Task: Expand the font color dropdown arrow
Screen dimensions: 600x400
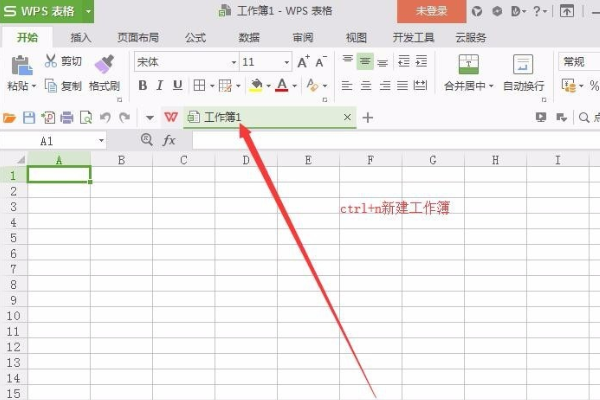Action: 294,86
